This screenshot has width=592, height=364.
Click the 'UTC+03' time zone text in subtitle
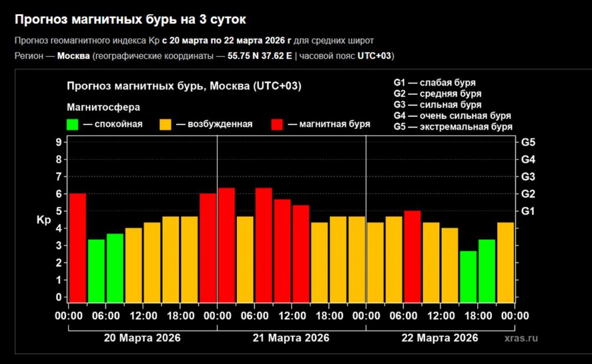tap(375, 56)
